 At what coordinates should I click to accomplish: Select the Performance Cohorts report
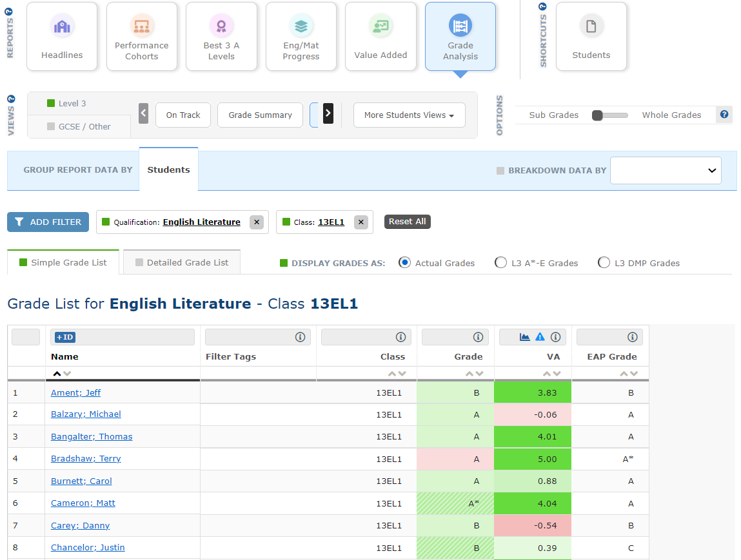(x=141, y=36)
